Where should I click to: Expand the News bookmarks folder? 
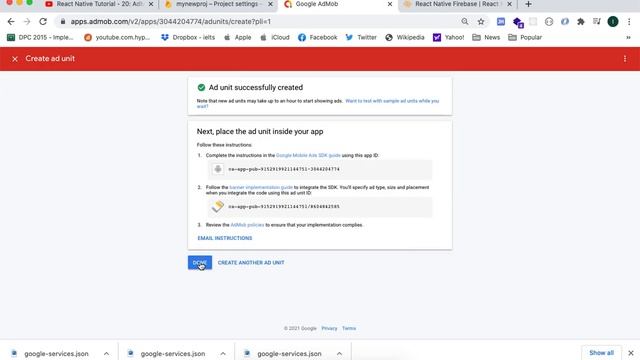(x=486, y=38)
